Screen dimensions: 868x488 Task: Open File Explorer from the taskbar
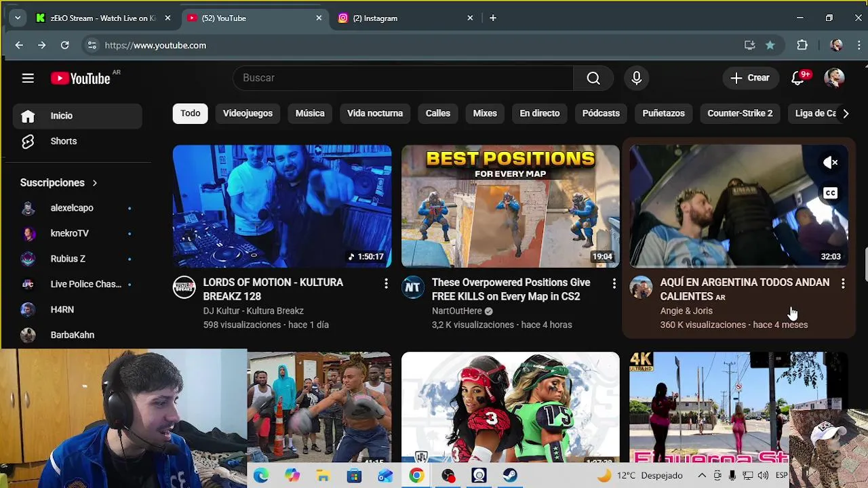coord(323,476)
